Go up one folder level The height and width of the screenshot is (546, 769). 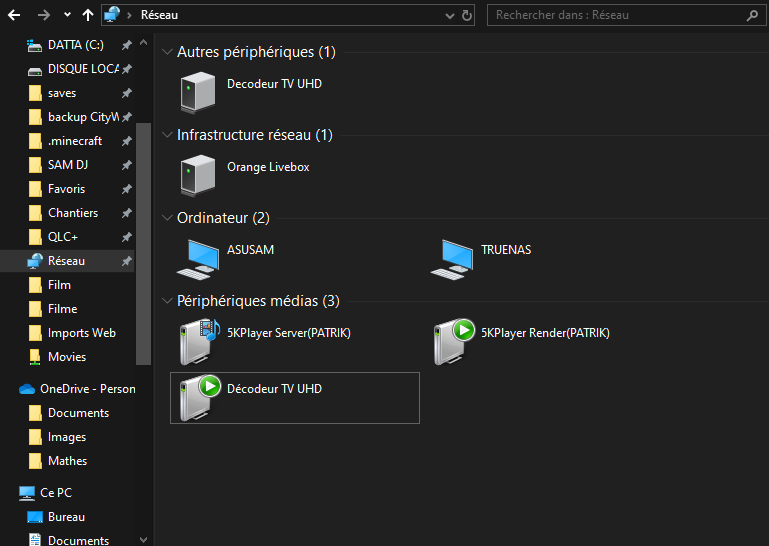click(88, 16)
